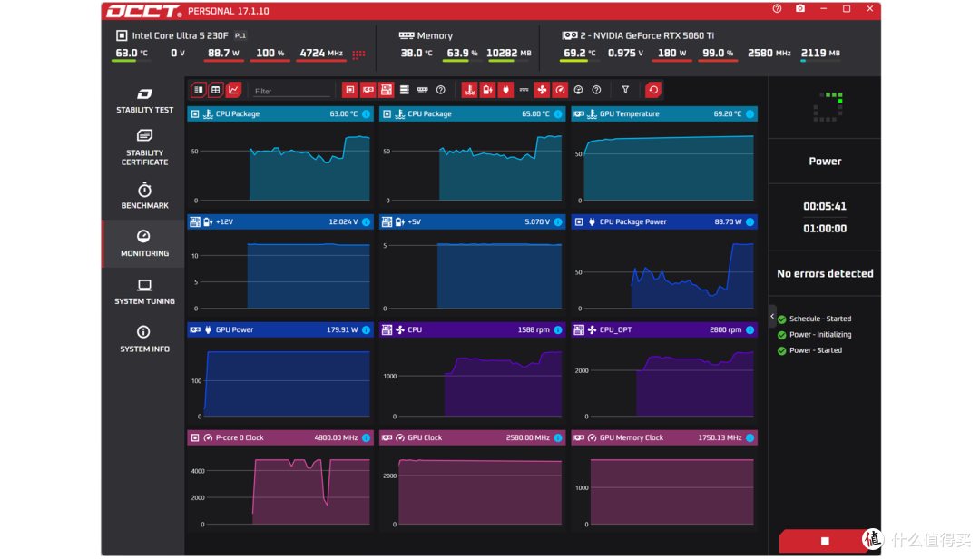Toggle the fan speed sensor filter

pyautogui.click(x=542, y=90)
